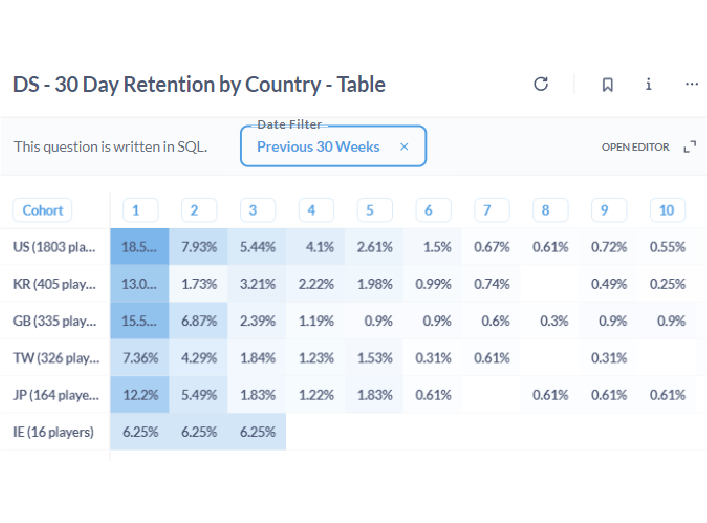Select column 2 header
This screenshot has height=523, width=707.
(196, 210)
